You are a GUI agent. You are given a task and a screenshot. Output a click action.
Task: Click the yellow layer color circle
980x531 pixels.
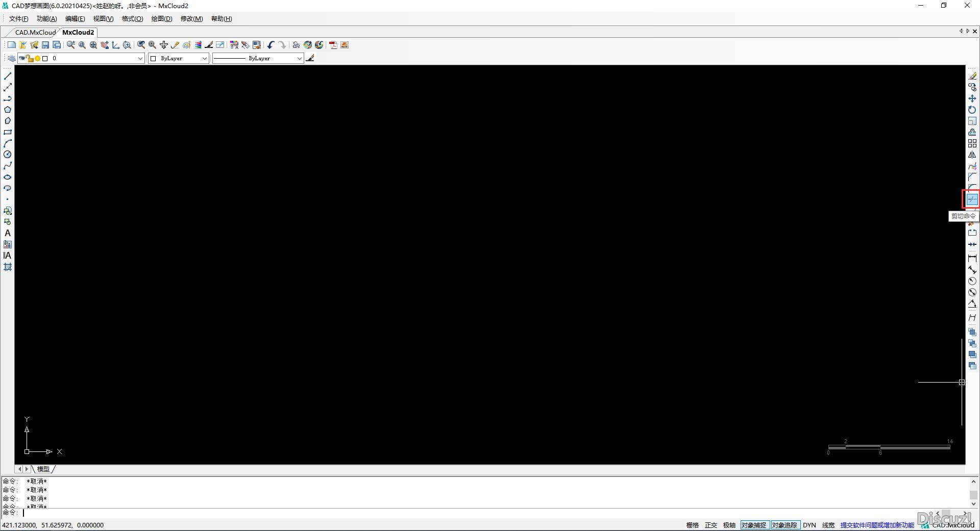pyautogui.click(x=37, y=58)
